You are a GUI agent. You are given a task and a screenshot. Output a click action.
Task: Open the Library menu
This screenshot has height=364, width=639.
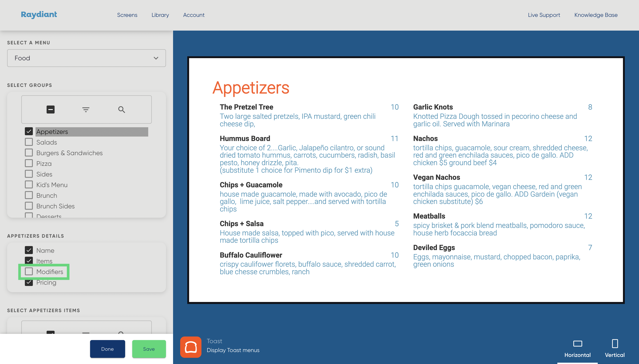point(160,15)
